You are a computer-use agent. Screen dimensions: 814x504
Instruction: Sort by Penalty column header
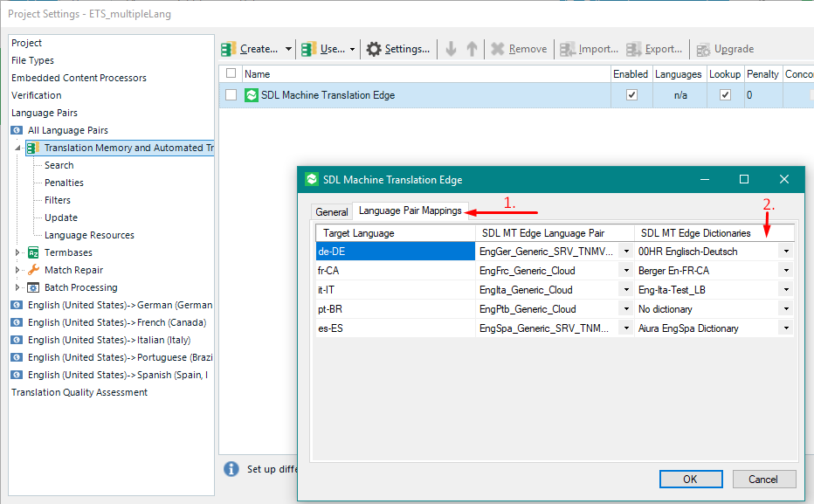point(762,73)
